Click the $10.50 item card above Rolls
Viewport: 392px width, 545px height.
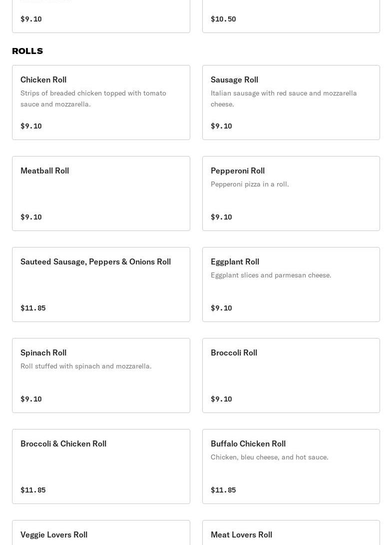pyautogui.click(x=291, y=17)
